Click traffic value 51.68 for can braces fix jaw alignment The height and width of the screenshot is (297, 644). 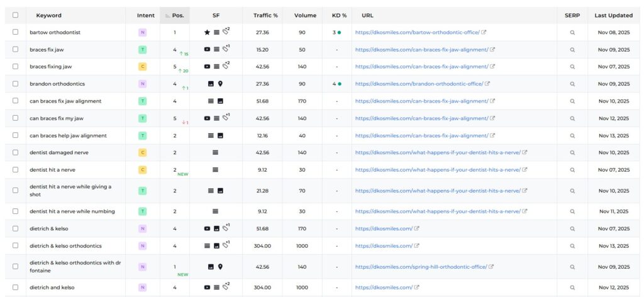point(262,101)
